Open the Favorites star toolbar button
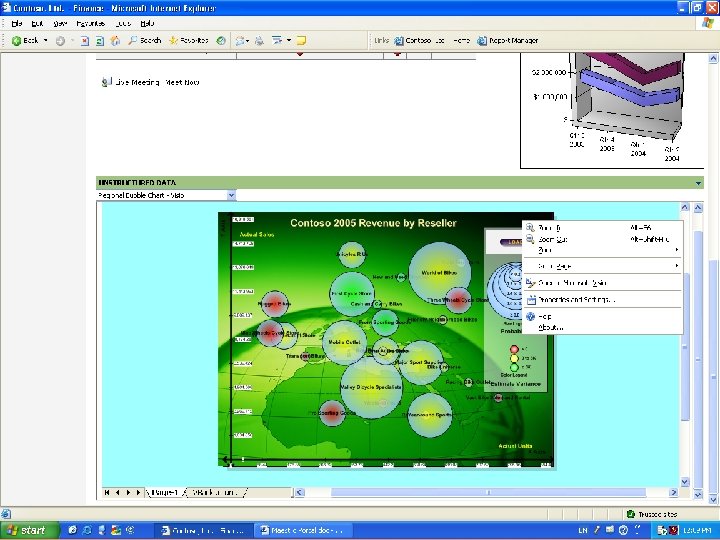 tap(188, 40)
